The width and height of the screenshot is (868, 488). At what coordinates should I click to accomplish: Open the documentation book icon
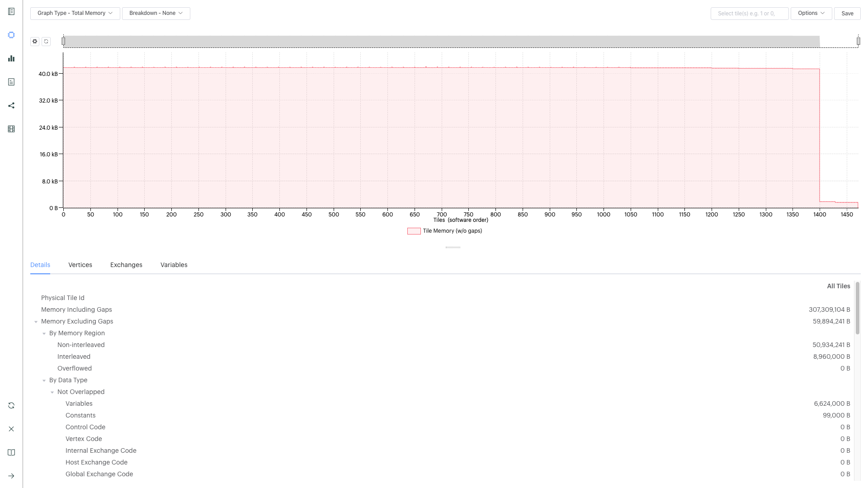(11, 453)
